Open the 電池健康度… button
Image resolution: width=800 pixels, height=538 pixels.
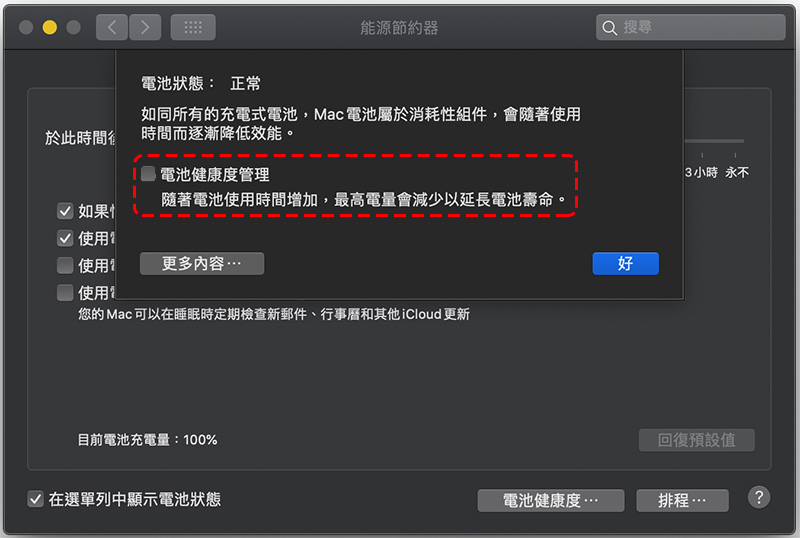551,500
